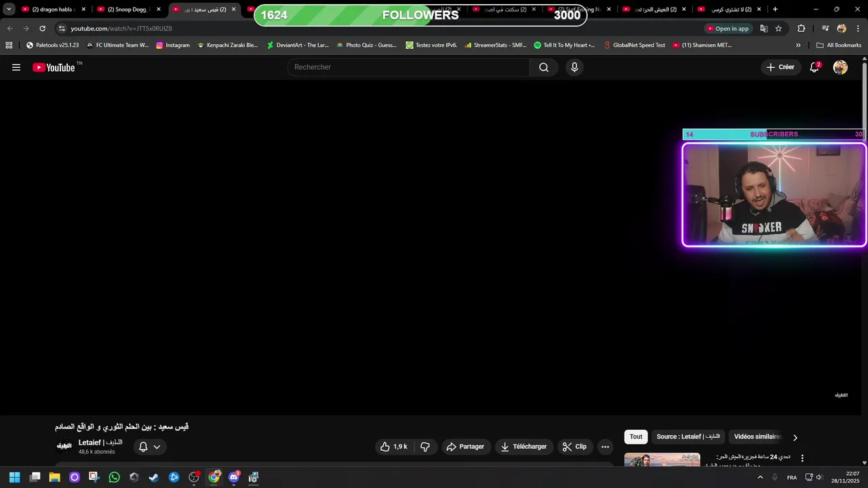Open the Windows Start menu
This screenshot has width=868, height=488.
pos(14,477)
